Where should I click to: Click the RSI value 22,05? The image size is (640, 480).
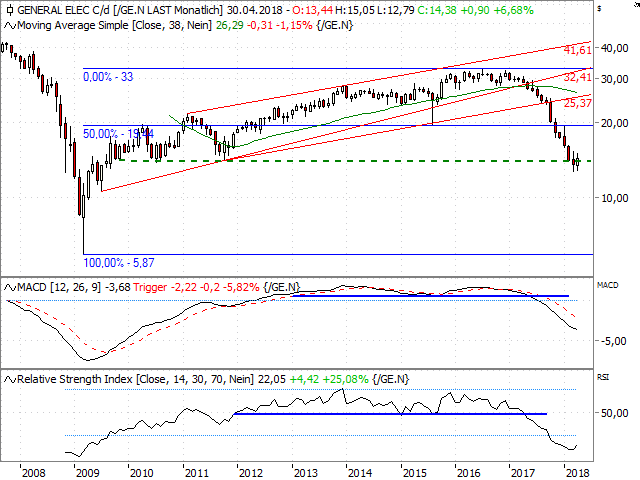click(272, 380)
